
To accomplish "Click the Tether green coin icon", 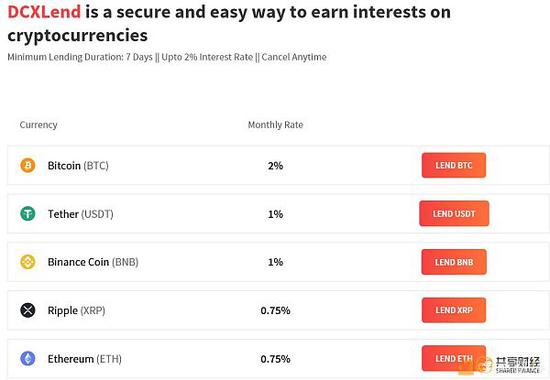I will 28,213.
